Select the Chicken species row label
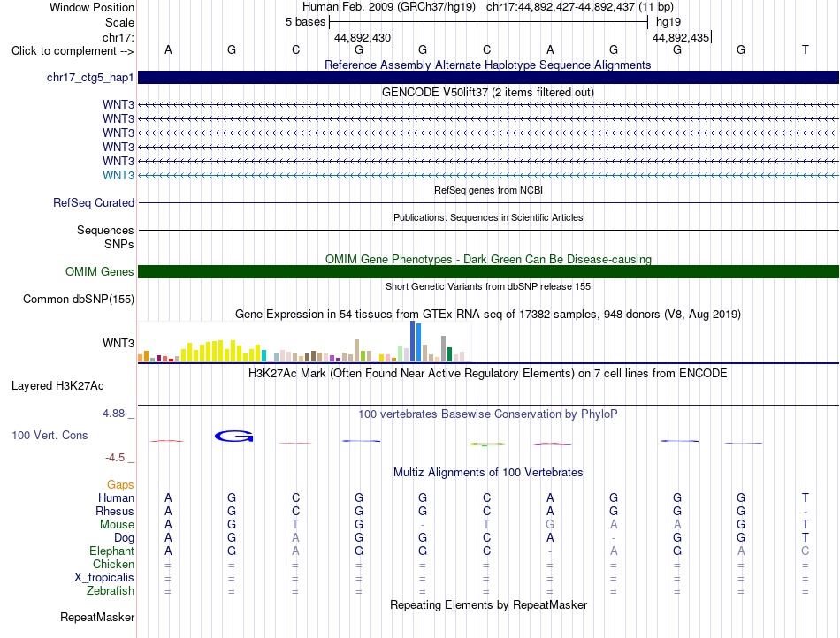 113,564
